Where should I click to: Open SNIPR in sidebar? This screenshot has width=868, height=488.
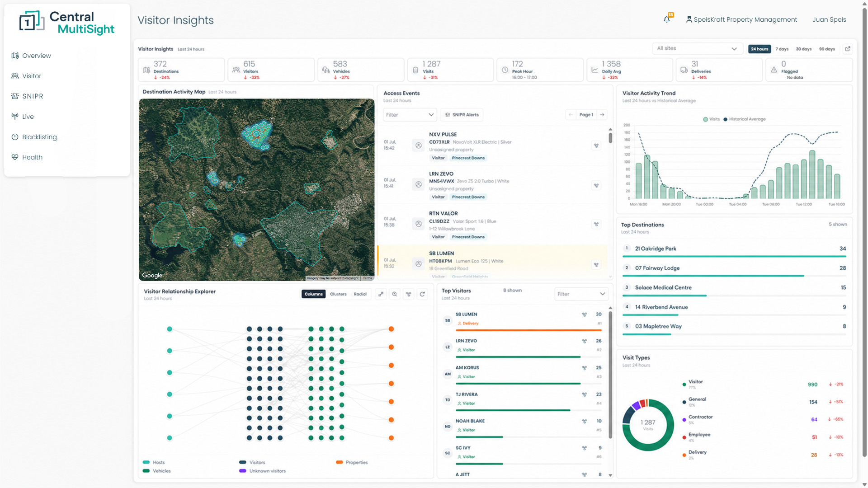point(27,96)
